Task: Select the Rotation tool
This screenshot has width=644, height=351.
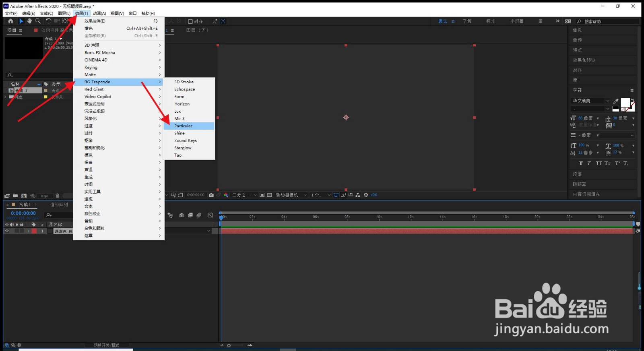Action: (48, 21)
